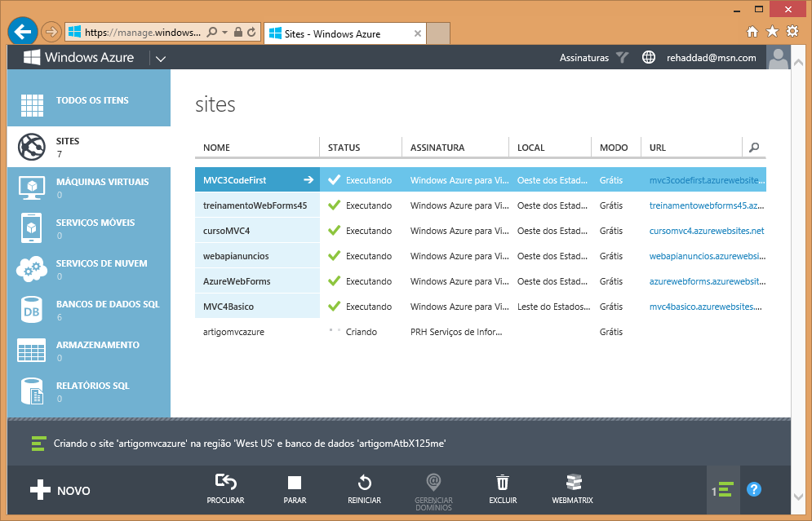Screen dimensions: 812x521
Task: Open the notifications counter icon
Action: [723, 489]
